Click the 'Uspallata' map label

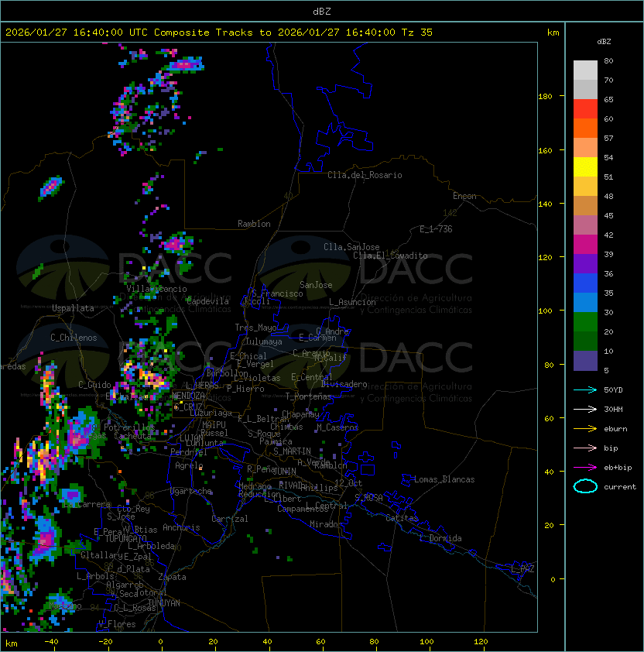(x=73, y=308)
